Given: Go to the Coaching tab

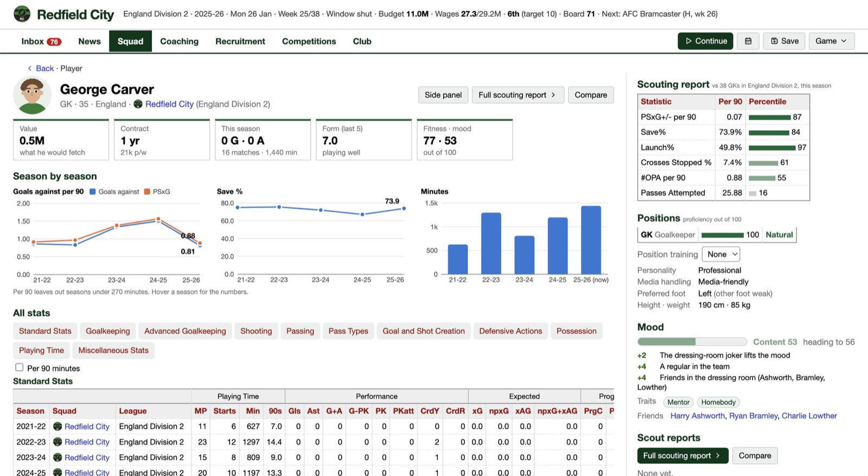Looking at the screenshot, I should point(179,41).
